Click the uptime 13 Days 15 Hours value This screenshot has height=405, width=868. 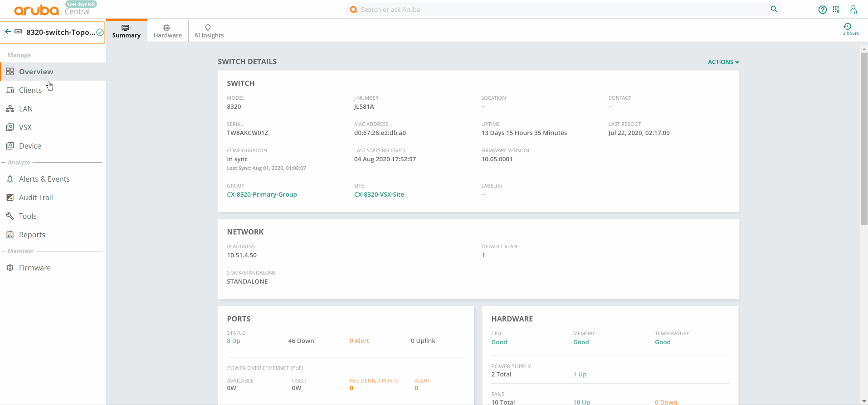tap(524, 133)
